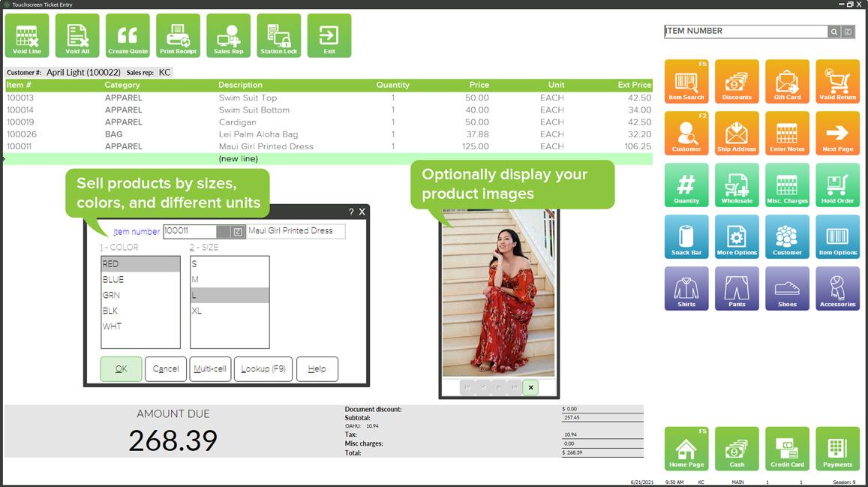Click the Void Line button

point(27,36)
